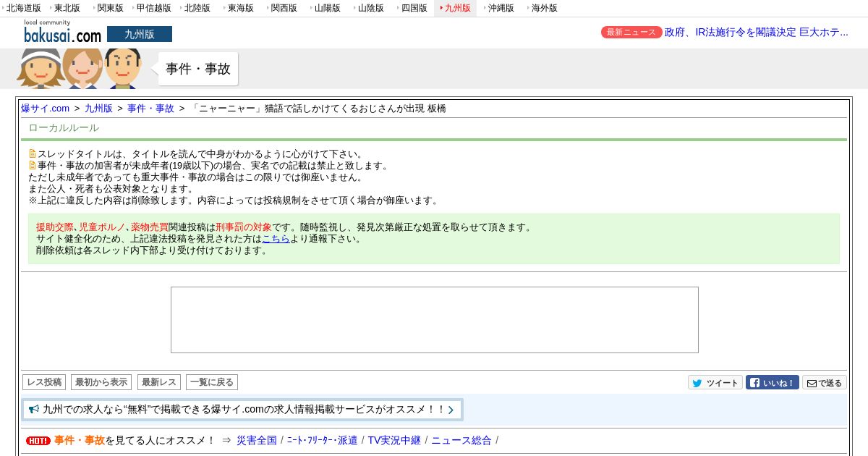Visit the 災害全国 recommended board link
868x456 pixels.
click(x=256, y=440)
